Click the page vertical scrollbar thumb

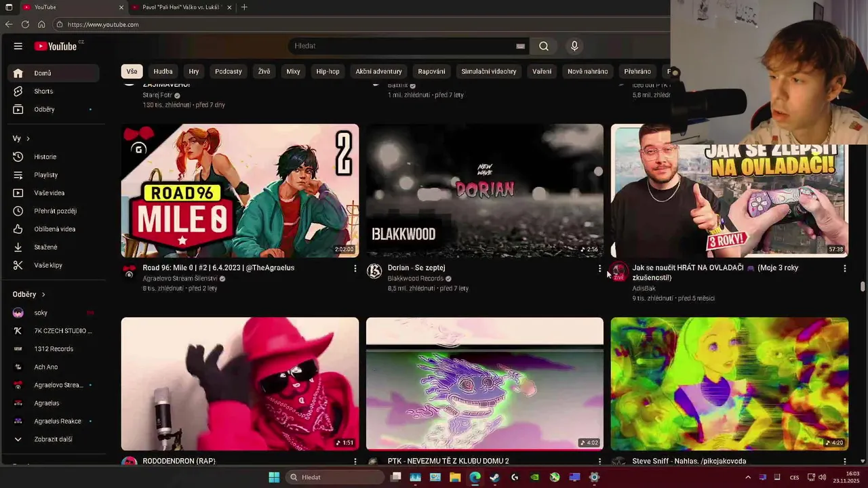click(863, 287)
